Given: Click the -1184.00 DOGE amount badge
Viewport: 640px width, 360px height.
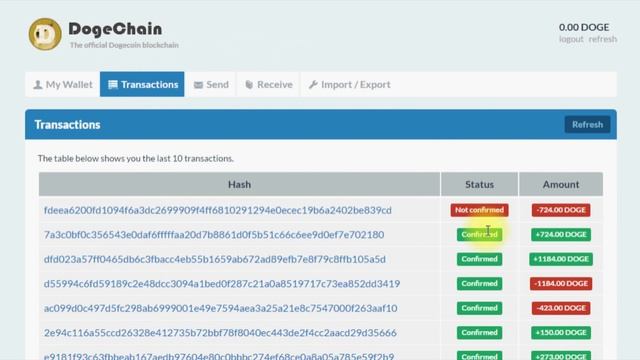Looking at the screenshot, I should pos(561,284).
